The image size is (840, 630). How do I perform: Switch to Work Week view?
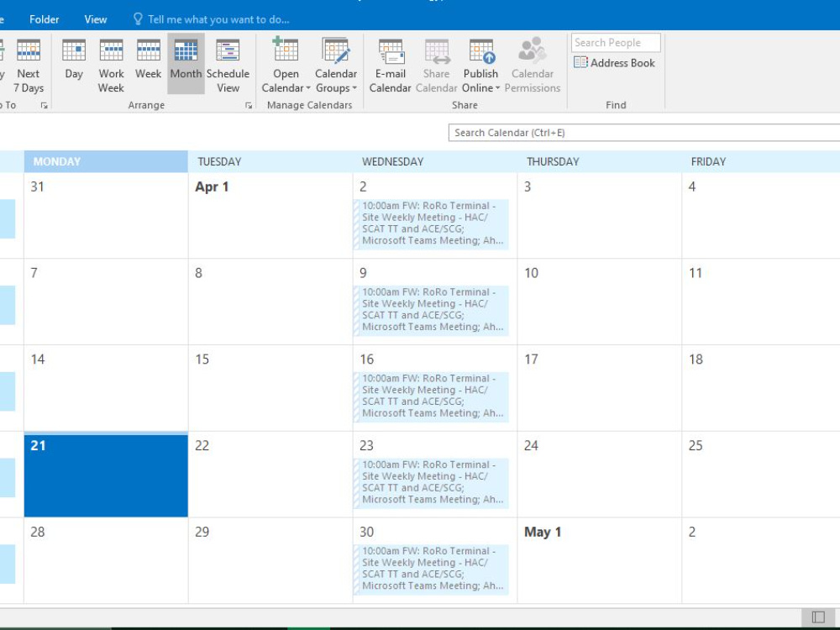(111, 66)
